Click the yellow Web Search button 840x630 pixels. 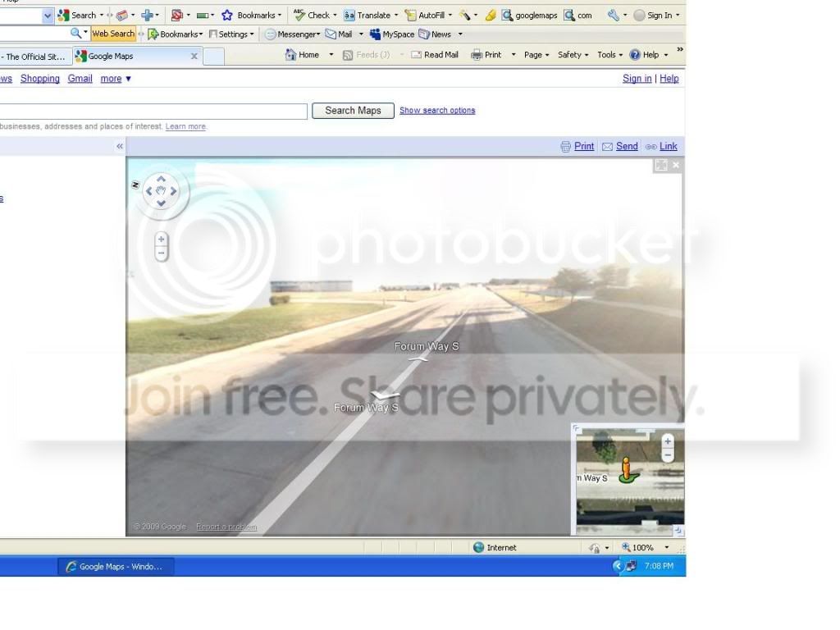coord(113,33)
